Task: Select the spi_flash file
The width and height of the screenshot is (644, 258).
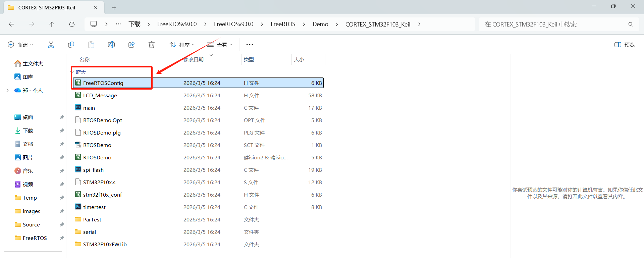Action: tap(198, 170)
